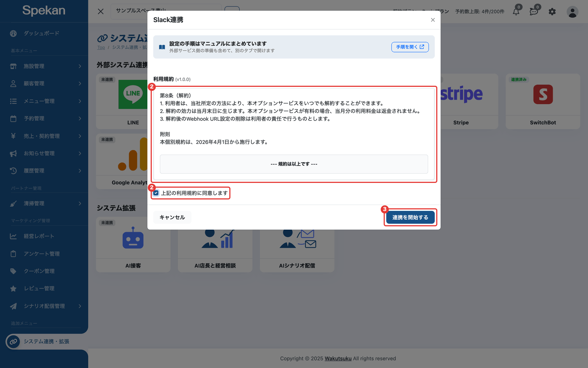Open the settings gear icon

click(552, 12)
